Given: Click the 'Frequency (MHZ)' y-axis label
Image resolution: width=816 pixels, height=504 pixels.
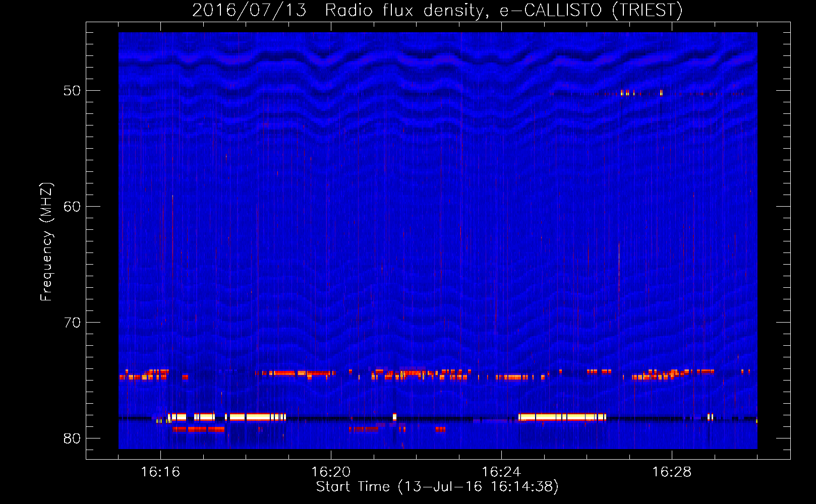Looking at the screenshot, I should pos(46,242).
